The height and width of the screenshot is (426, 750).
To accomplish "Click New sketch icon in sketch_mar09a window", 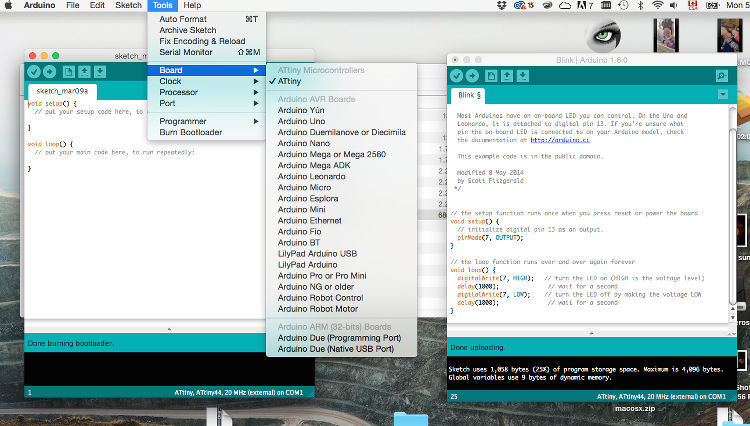I will pyautogui.click(x=68, y=72).
